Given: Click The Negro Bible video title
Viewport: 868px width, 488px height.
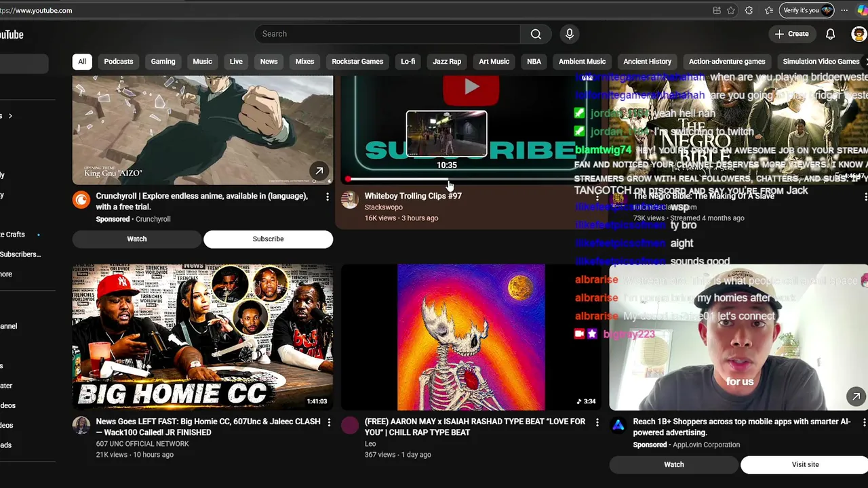Looking at the screenshot, I should [x=703, y=196].
